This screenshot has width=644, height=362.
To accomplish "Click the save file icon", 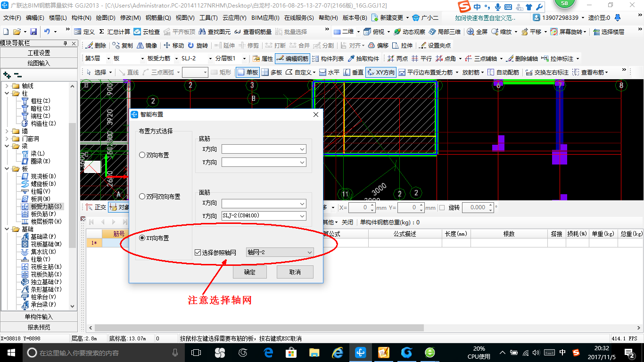I will click(x=33, y=32).
